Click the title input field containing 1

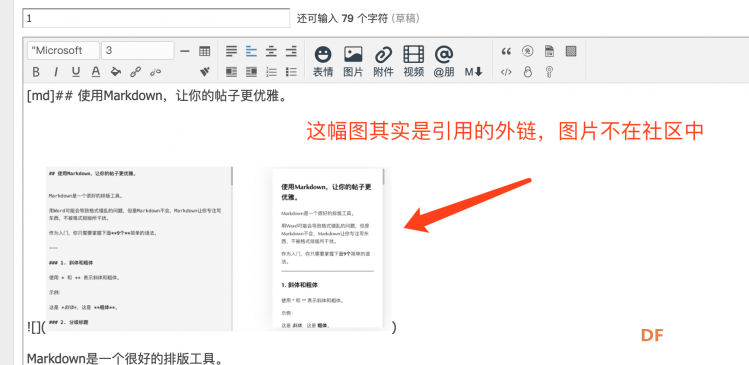coord(156,19)
